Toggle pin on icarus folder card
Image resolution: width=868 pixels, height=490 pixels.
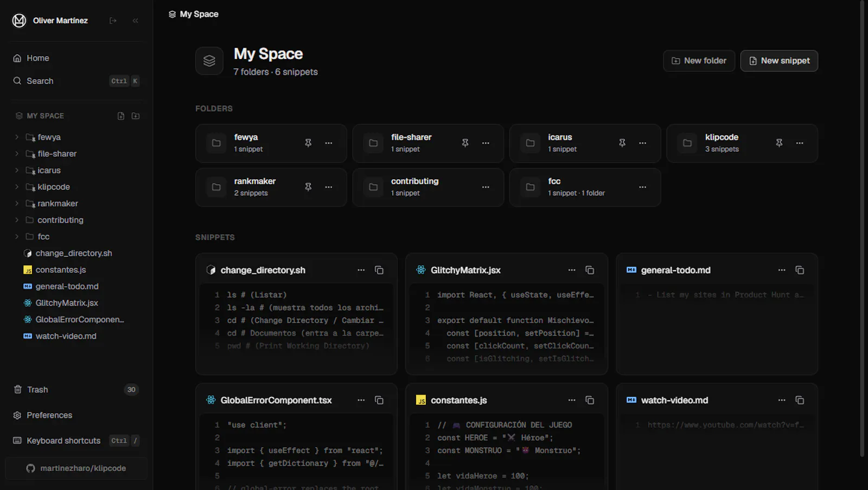622,143
